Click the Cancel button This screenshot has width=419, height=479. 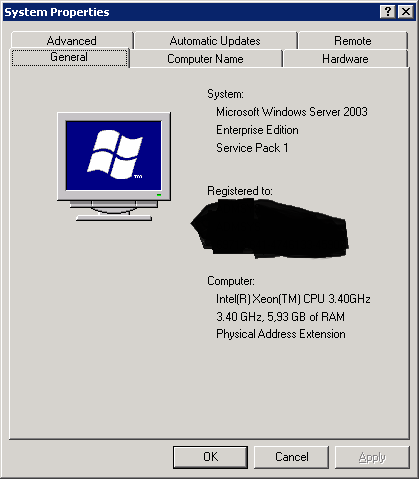coord(291,457)
